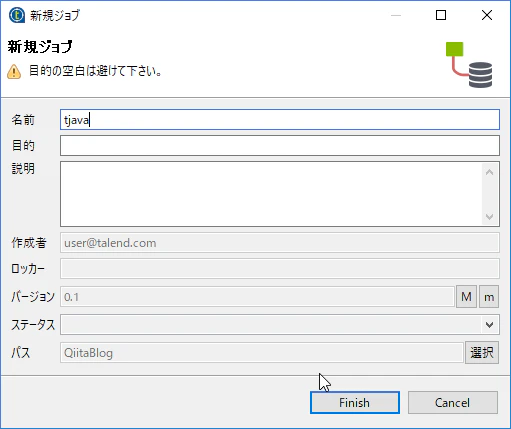Image resolution: width=511 pixels, height=429 pixels.
Task: Click the disabled ロッカー field
Action: point(280,269)
